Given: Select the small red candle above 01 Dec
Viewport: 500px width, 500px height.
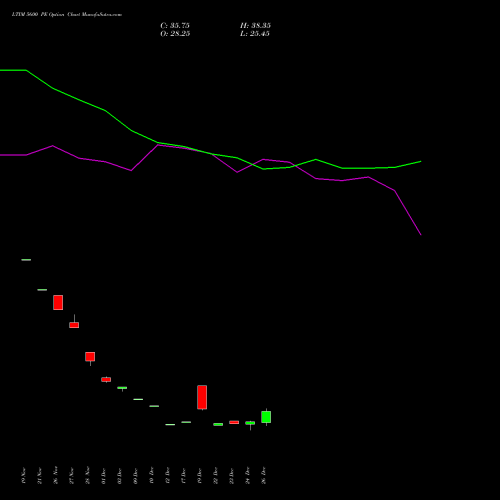Looking at the screenshot, I should 106,379.
